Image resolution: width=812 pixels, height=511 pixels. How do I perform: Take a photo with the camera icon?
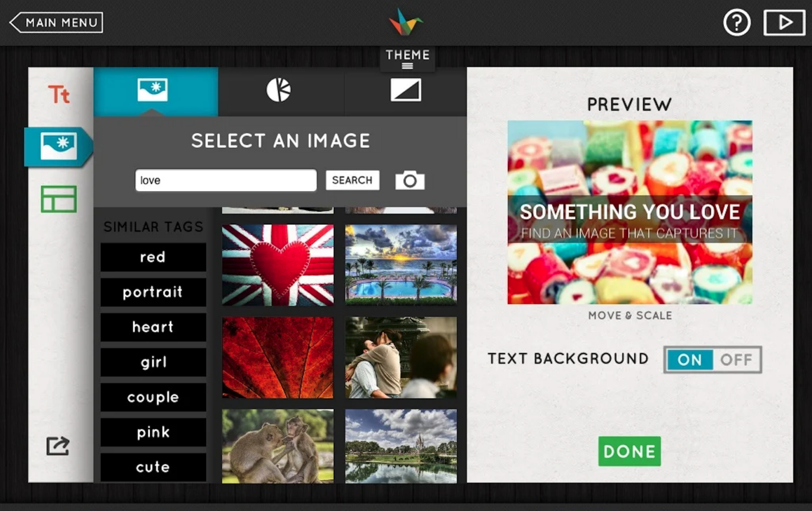coord(410,180)
